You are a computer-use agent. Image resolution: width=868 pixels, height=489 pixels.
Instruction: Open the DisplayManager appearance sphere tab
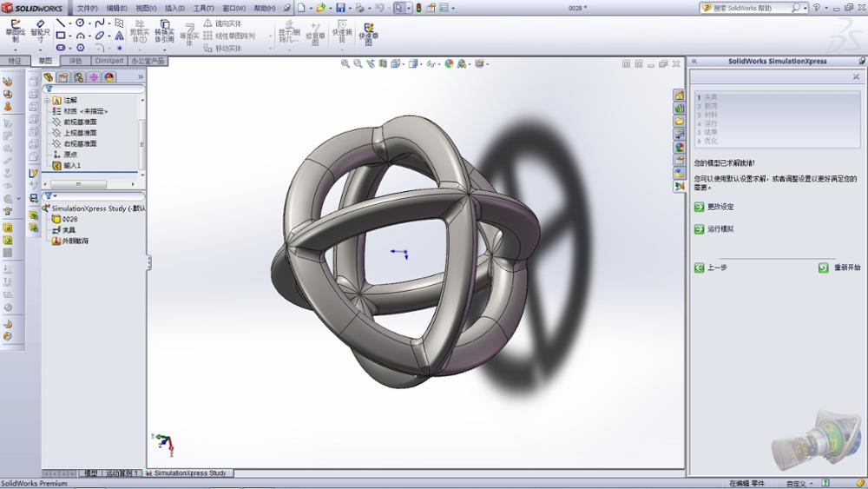(x=109, y=77)
